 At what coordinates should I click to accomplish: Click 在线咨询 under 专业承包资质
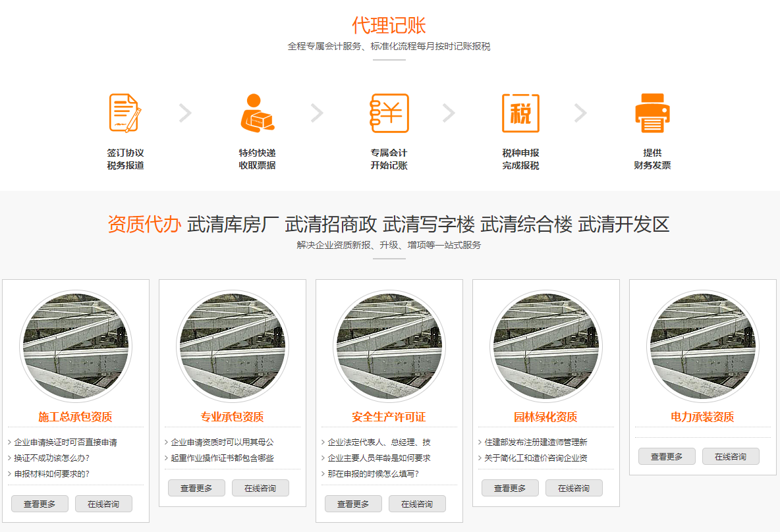[x=260, y=488]
